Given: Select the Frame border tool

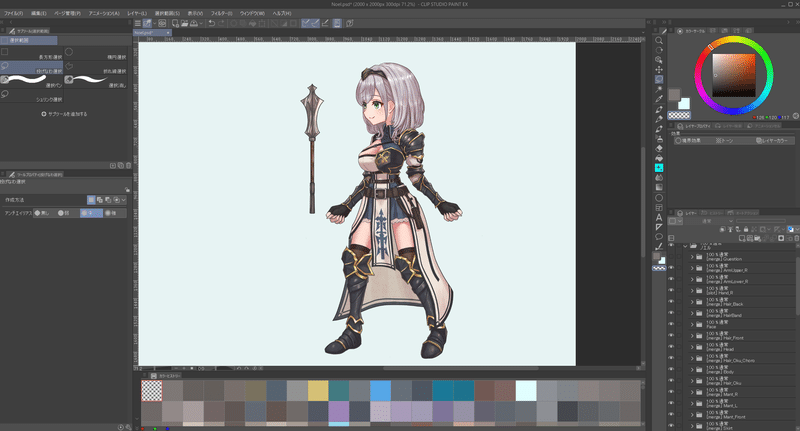Looking at the screenshot, I should 659,207.
